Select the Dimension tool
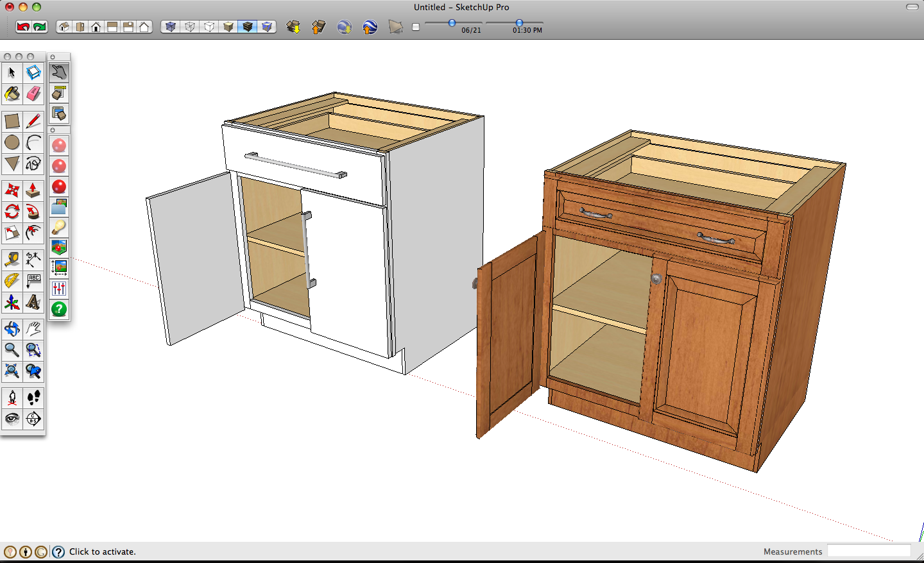 [33, 260]
